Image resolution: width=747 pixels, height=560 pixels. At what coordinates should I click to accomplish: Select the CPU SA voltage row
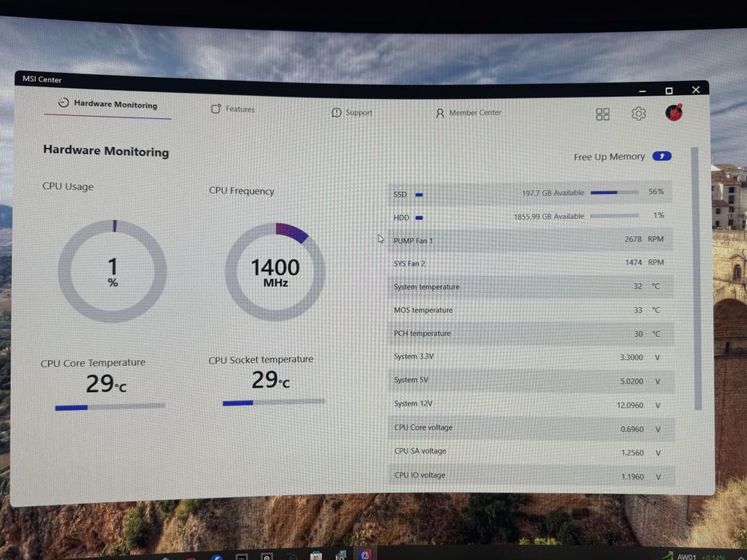tap(530, 451)
